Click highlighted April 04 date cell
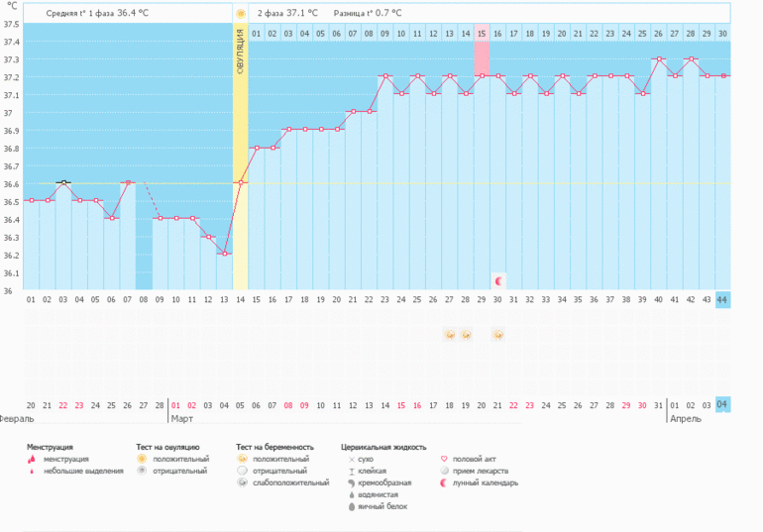 (722, 404)
